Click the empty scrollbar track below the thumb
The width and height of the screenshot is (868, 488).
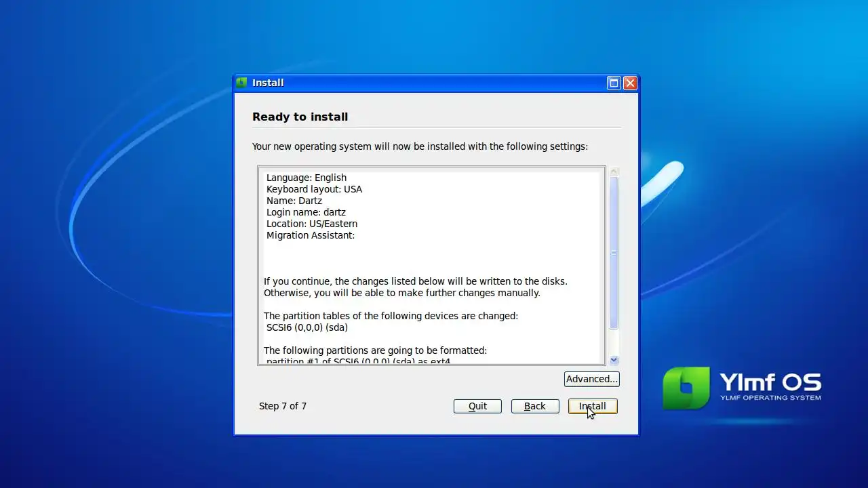[614, 342]
